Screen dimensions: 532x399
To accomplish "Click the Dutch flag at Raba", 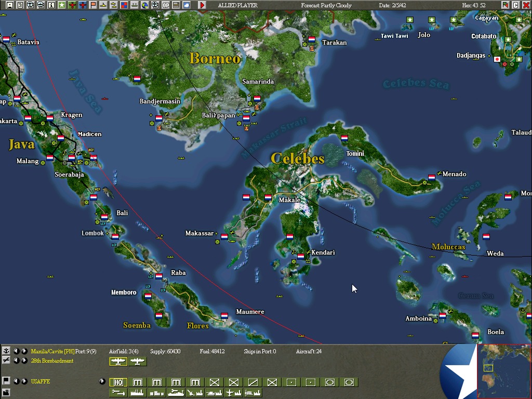I will [159, 276].
